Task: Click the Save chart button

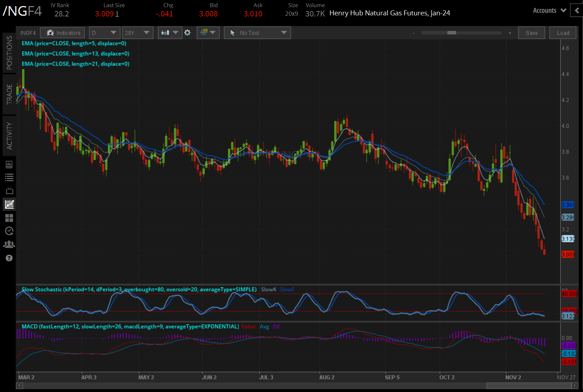Action: [531, 33]
